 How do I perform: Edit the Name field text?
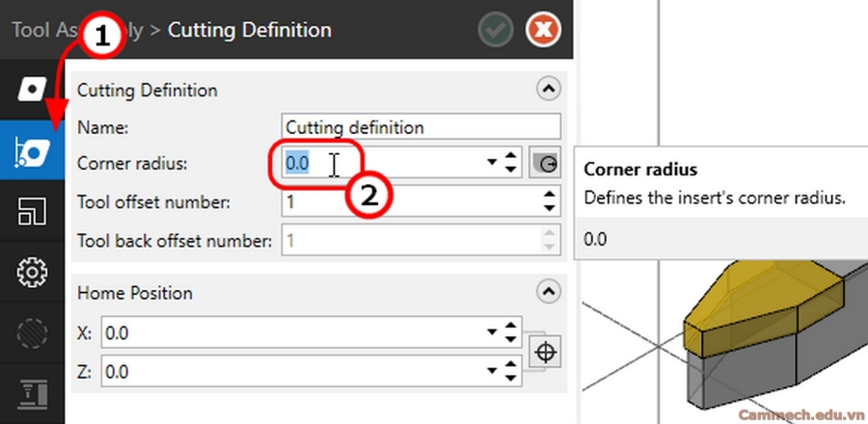point(420,127)
